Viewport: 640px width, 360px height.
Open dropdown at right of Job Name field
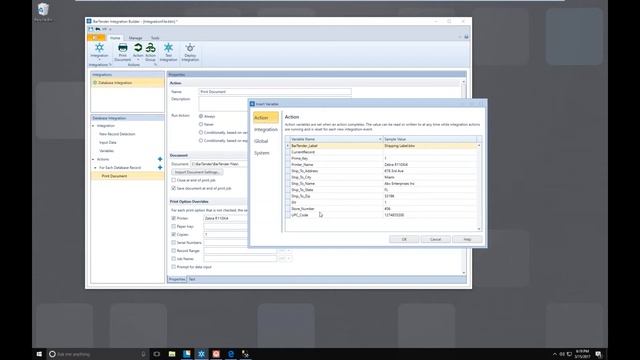(289, 258)
